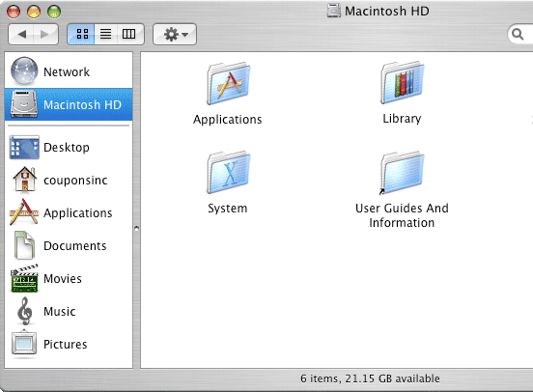This screenshot has height=392, width=533.
Task: Go back with the left arrow
Action: (x=21, y=34)
